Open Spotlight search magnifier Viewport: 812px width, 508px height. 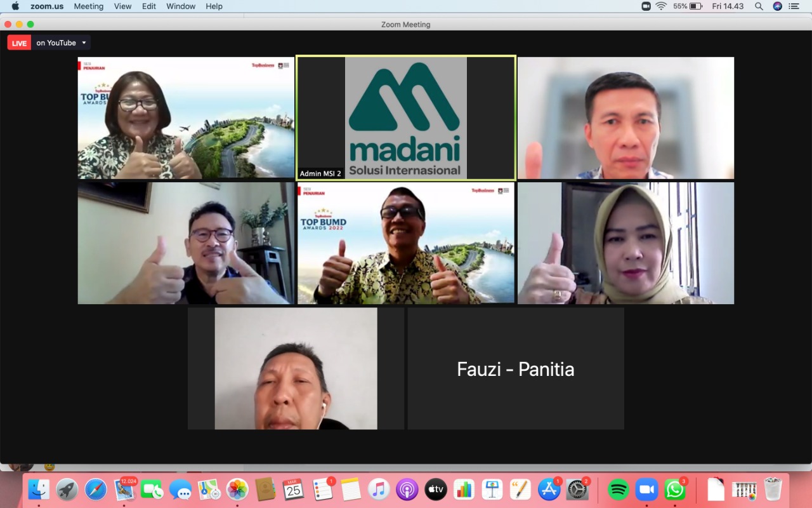click(x=759, y=6)
